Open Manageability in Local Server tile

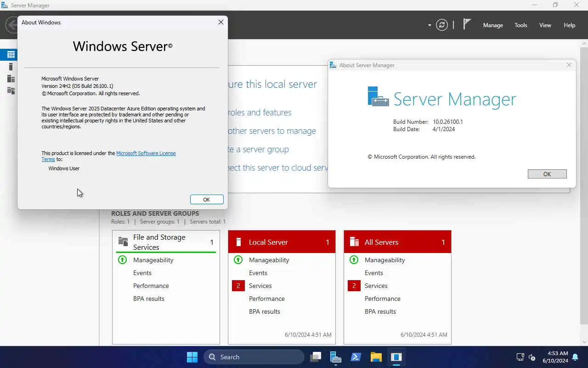pyautogui.click(x=269, y=260)
